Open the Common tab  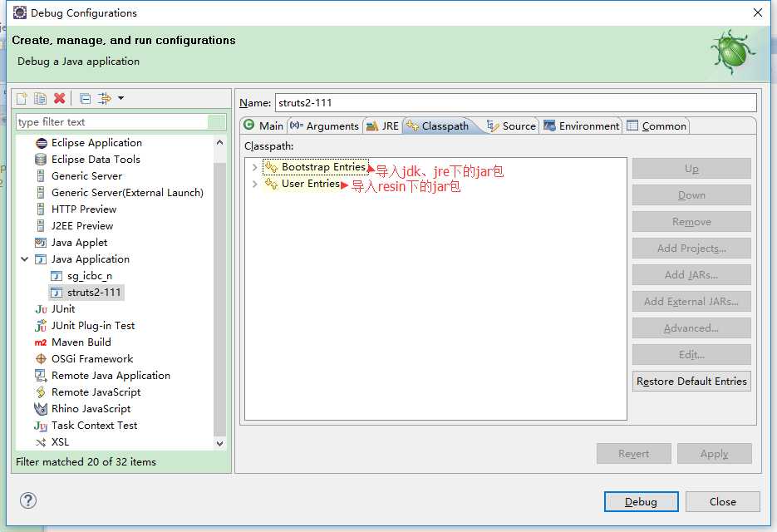657,126
